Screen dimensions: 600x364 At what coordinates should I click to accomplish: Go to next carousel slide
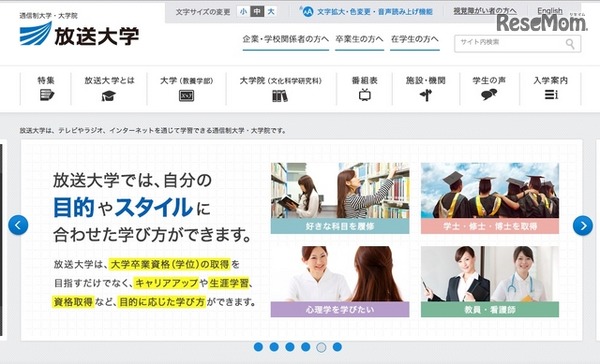click(583, 226)
